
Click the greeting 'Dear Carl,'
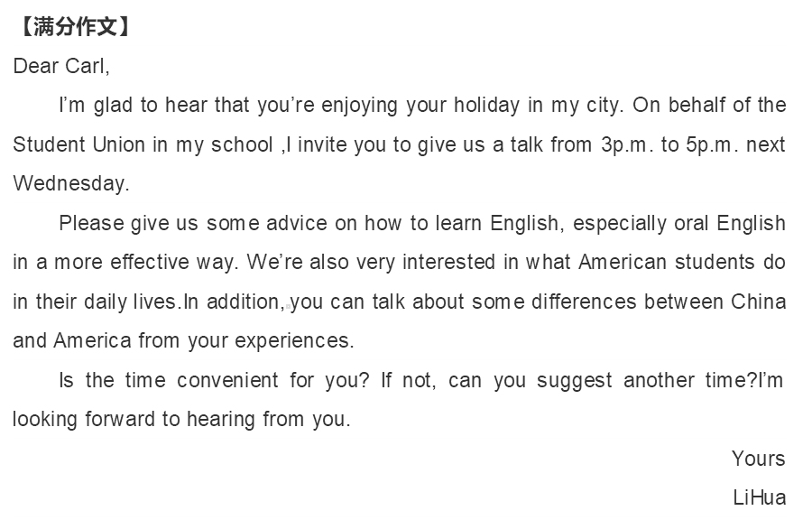(x=61, y=66)
